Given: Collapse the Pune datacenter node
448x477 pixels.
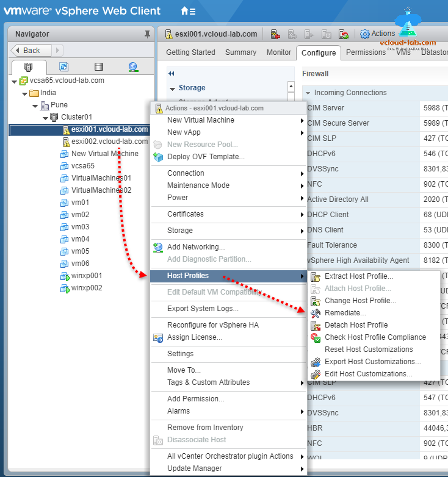Looking at the screenshot, I should click(35, 106).
